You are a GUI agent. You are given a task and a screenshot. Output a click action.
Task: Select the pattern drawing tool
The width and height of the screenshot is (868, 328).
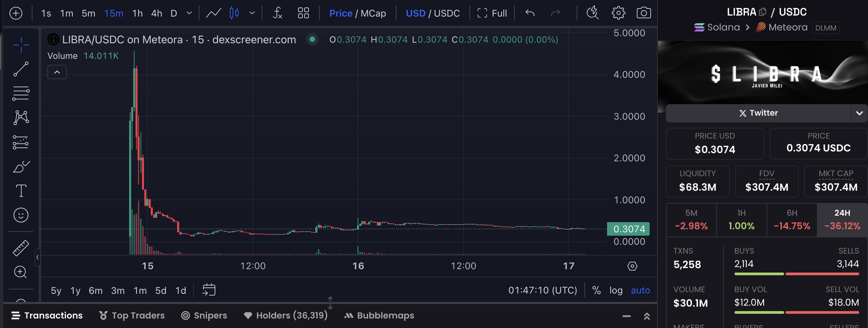tap(21, 118)
